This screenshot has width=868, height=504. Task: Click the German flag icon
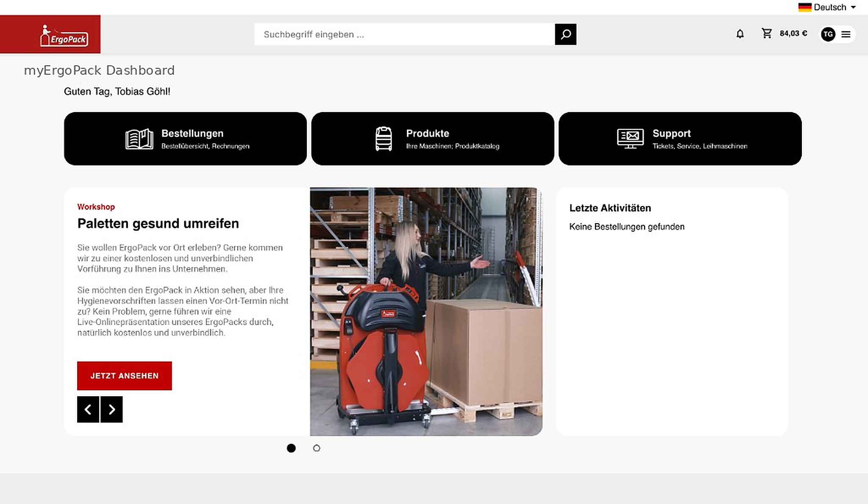[805, 7]
